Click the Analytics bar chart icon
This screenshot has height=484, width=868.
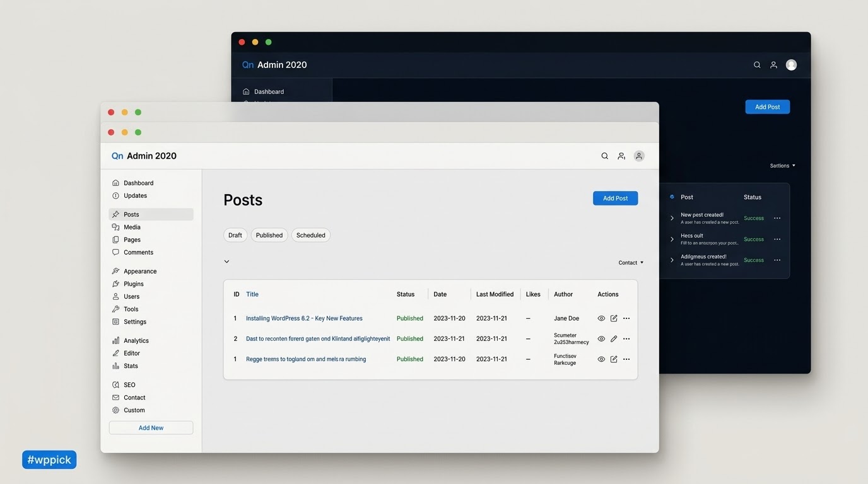pos(115,340)
